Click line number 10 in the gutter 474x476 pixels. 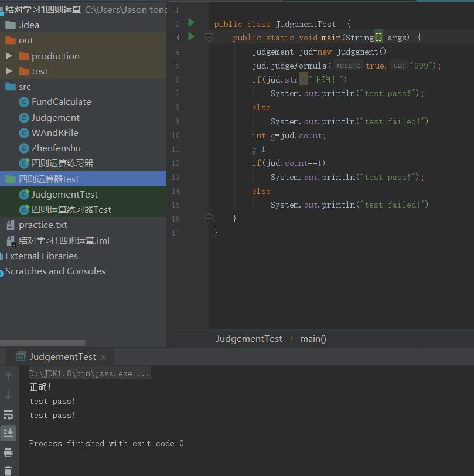pyautogui.click(x=176, y=135)
